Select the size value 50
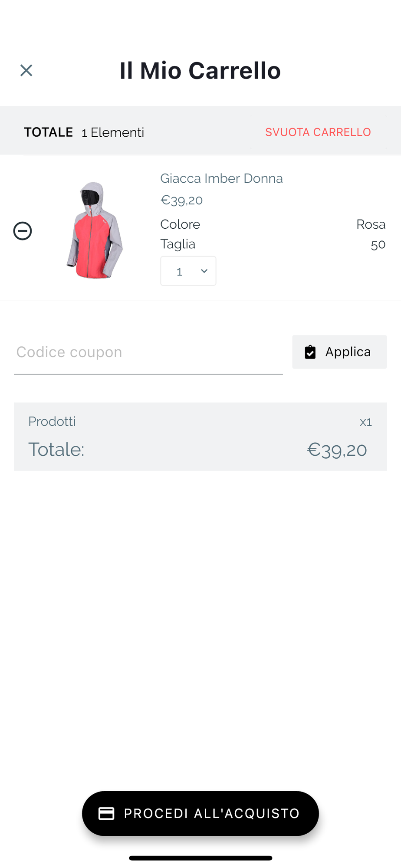 point(378,244)
